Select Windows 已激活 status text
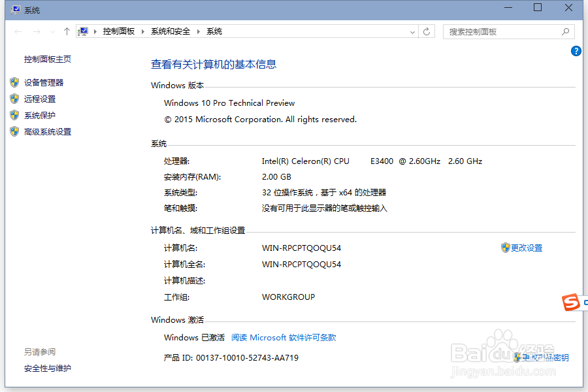The height and width of the screenshot is (392, 588). coord(194,338)
